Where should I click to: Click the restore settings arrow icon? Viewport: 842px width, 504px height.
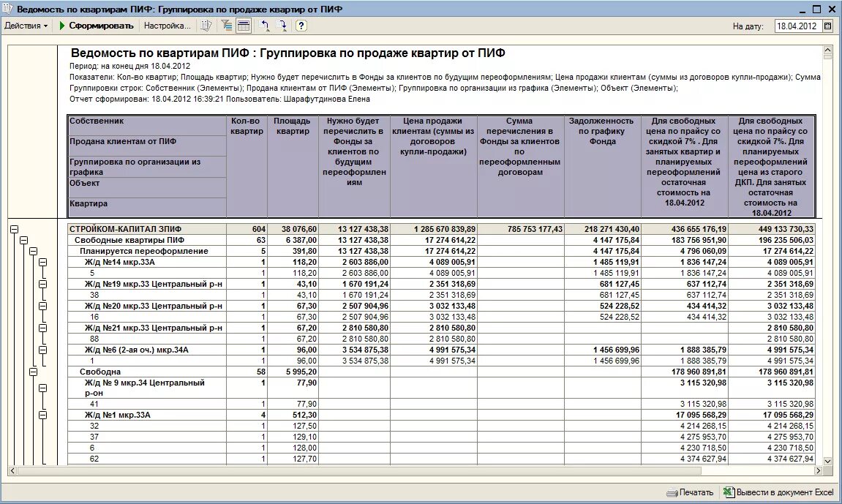[264, 25]
